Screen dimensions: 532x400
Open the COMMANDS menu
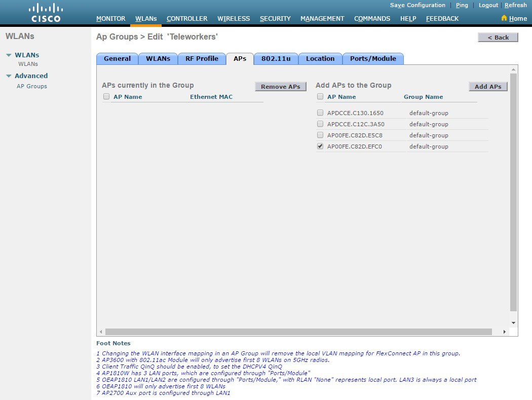pos(372,19)
